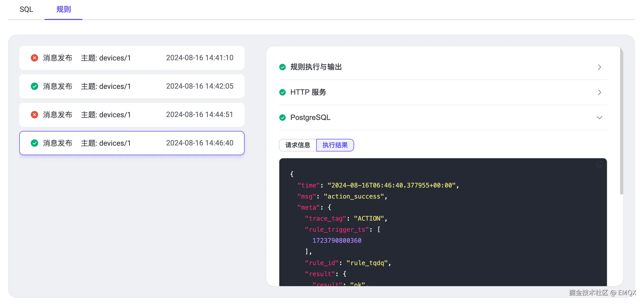The width and height of the screenshot is (644, 304).
Task: Expand the 规则执行与输出 section chevron
Action: pos(600,67)
